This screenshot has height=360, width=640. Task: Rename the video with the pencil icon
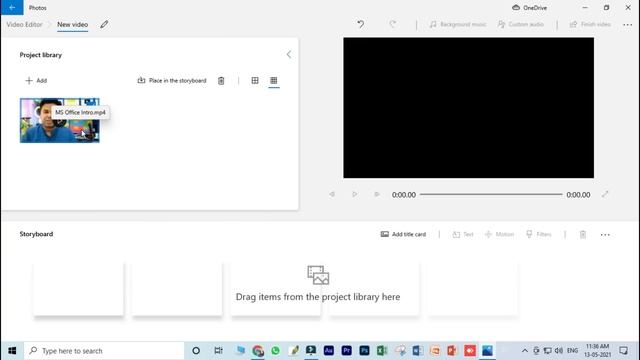click(104, 24)
